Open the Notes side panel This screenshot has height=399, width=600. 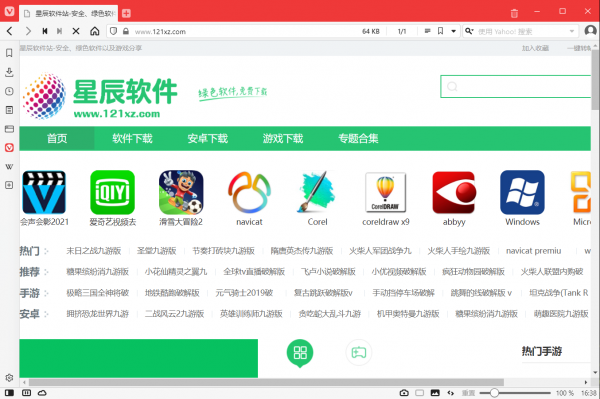click(9, 110)
